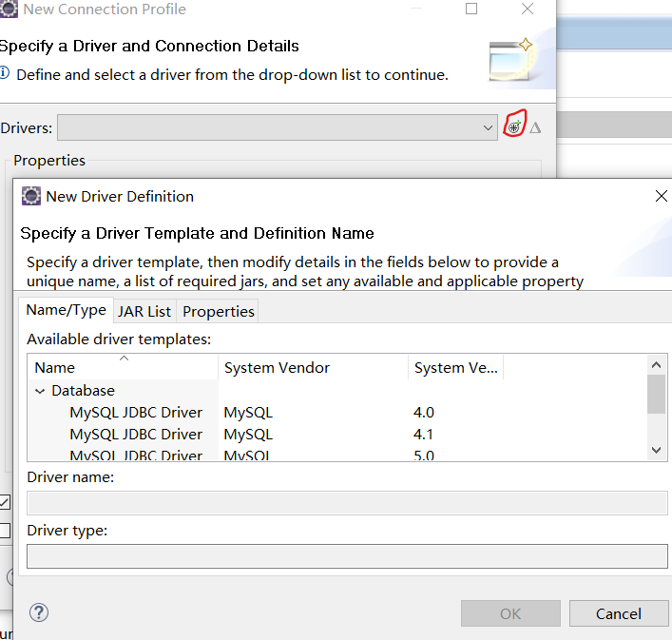This screenshot has width=672, height=640.
Task: Open the help question mark icon
Action: click(x=39, y=612)
